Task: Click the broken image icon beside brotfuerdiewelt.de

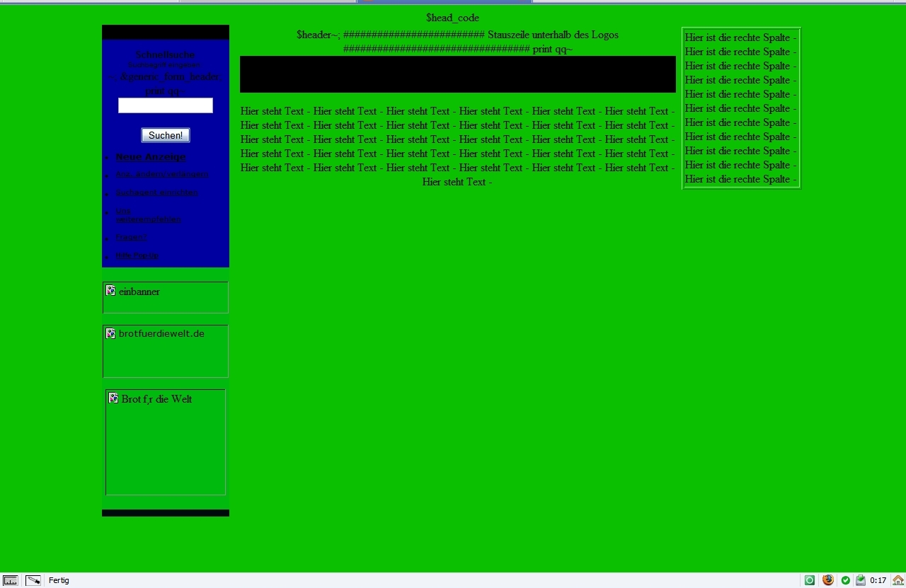Action: (x=111, y=333)
